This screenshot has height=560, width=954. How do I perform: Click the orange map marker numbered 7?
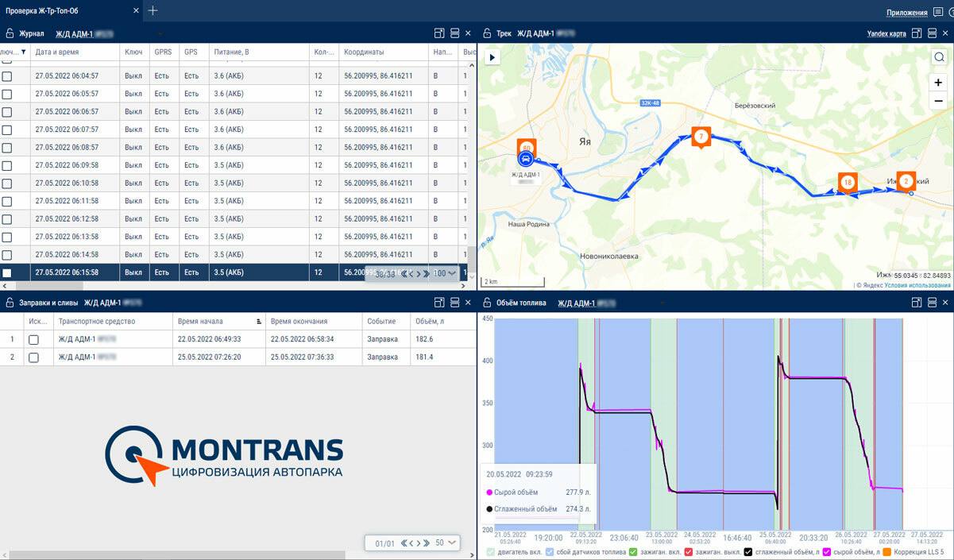701,137
